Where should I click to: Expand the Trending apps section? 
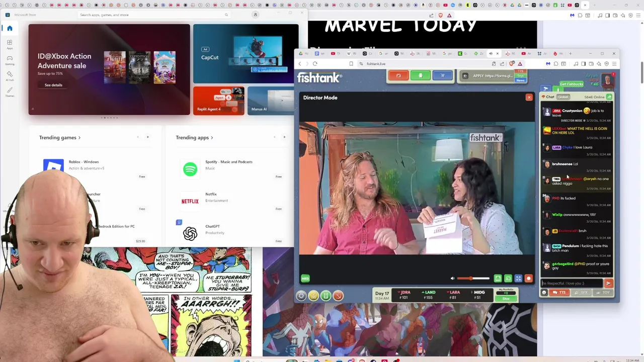click(194, 137)
